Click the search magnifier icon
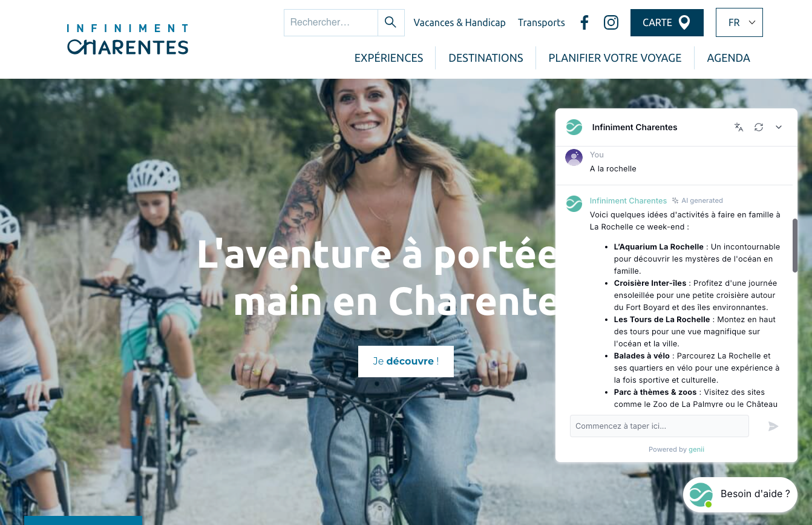Screen dimensions: 812x525 coord(391,22)
